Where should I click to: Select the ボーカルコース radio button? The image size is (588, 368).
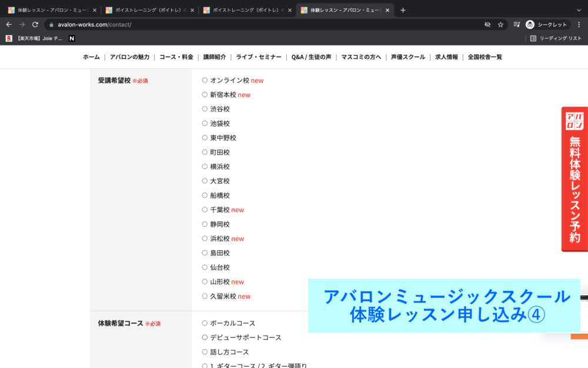point(205,323)
